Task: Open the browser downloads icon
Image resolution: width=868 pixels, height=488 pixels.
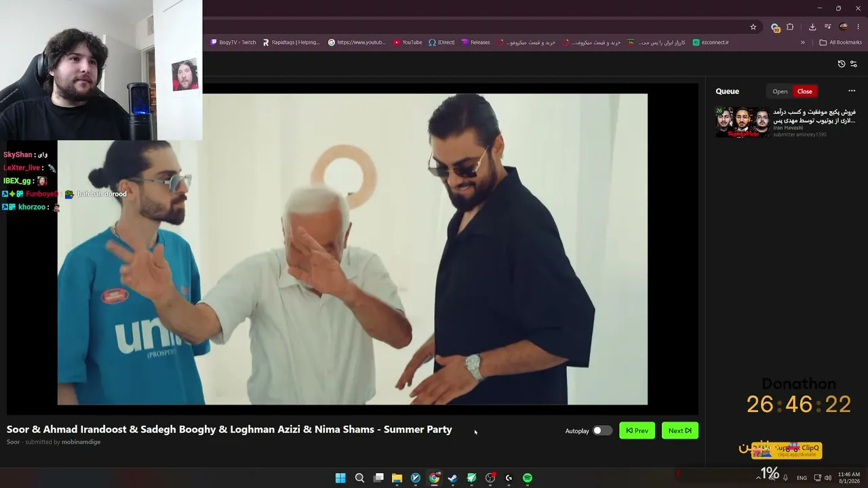Action: [x=812, y=27]
